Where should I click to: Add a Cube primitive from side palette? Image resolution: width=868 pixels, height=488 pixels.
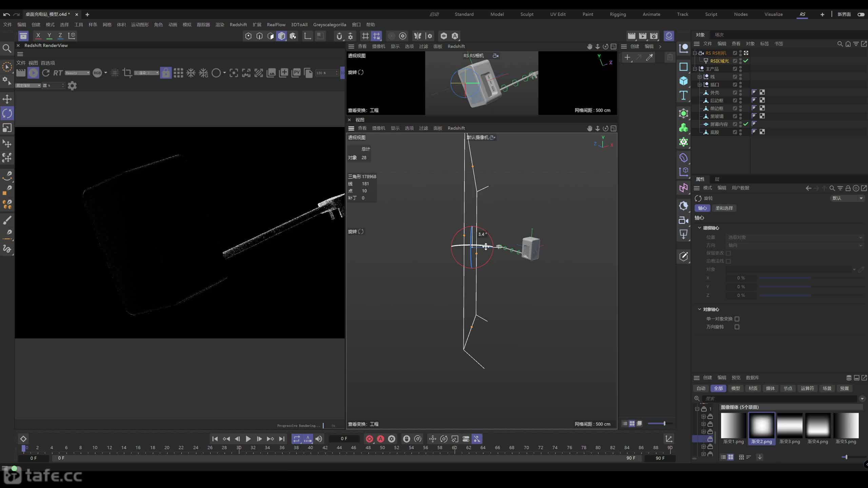(683, 81)
